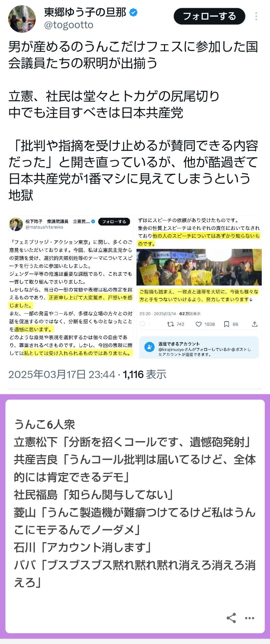The image size is (270, 644).
Task: Tap the blue verified badge next to 東郷ゆう子の旦那
Action: [x=134, y=13]
